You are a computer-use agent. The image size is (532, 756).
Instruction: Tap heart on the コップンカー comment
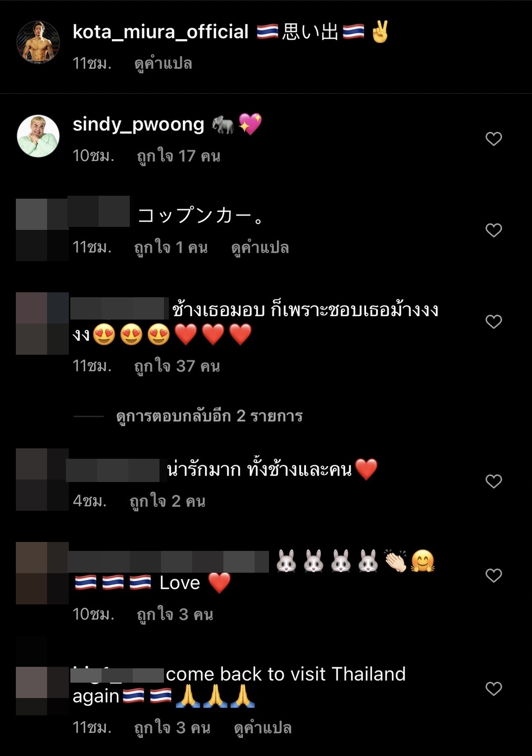tap(493, 230)
